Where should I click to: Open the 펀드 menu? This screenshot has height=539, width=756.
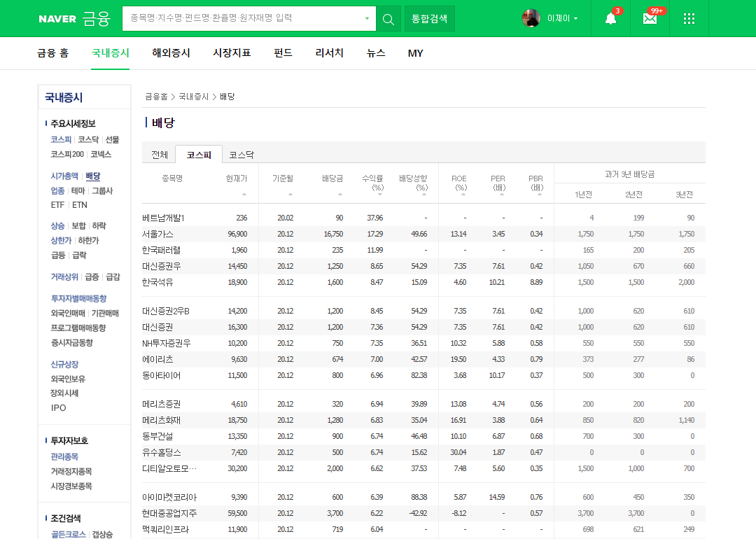click(283, 53)
